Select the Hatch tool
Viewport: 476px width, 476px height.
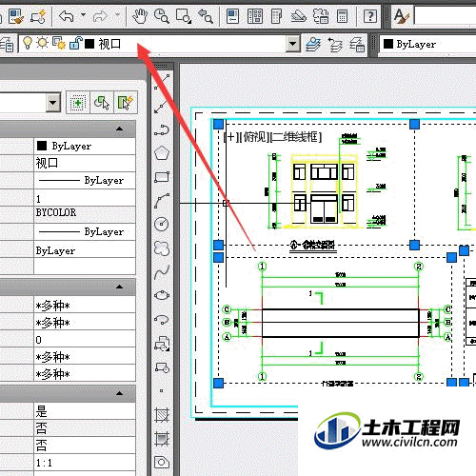[x=162, y=414]
